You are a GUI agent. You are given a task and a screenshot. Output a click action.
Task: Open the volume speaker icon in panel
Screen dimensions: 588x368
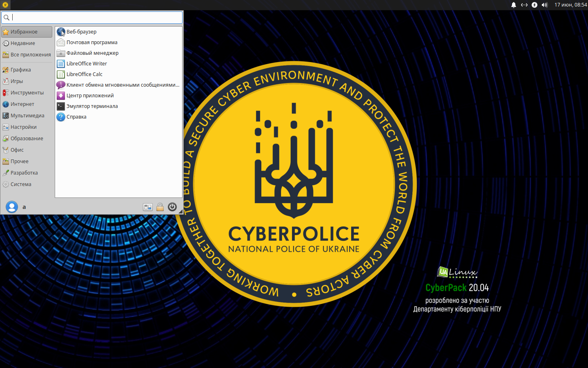545,5
